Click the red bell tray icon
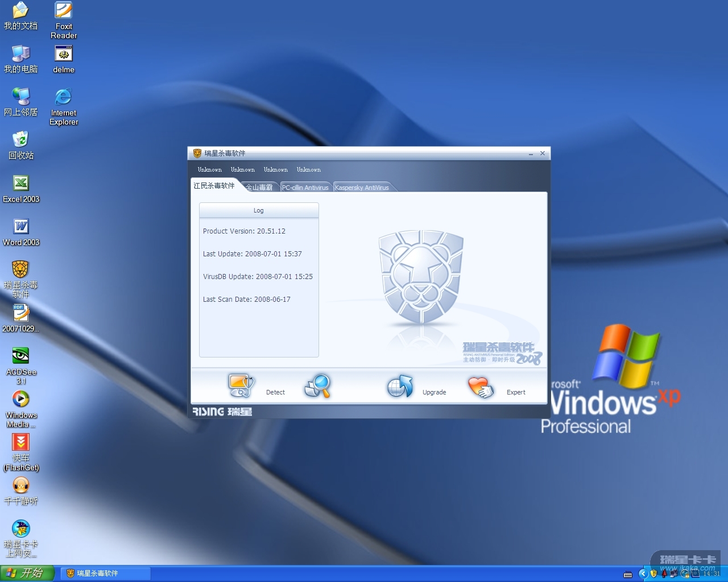Image resolution: width=728 pixels, height=582 pixels. [664, 573]
